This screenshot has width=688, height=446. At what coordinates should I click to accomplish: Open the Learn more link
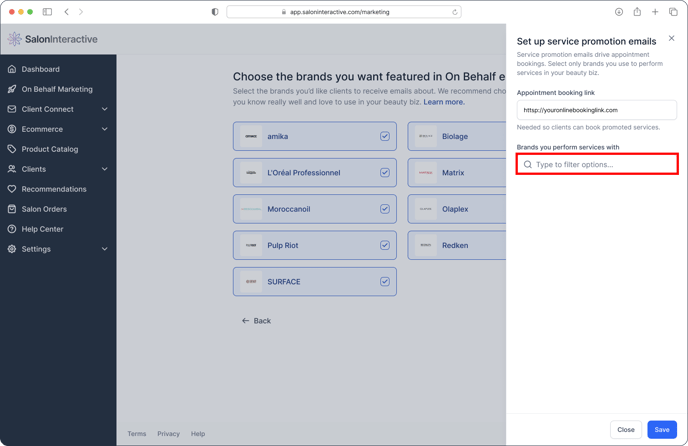click(x=444, y=102)
